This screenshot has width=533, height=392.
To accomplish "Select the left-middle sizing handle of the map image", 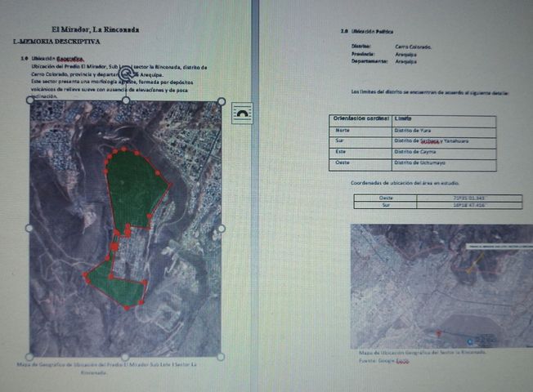I will coord(29,228).
